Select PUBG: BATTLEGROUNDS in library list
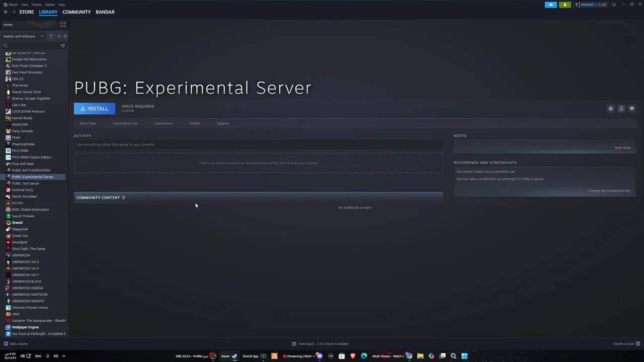This screenshot has width=644, height=362. click(x=31, y=170)
